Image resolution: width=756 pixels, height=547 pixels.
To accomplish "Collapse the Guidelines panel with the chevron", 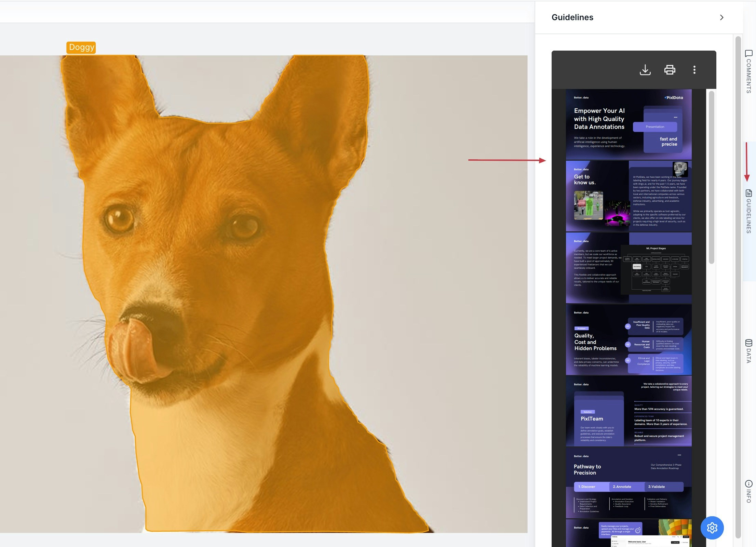I will pos(721,17).
